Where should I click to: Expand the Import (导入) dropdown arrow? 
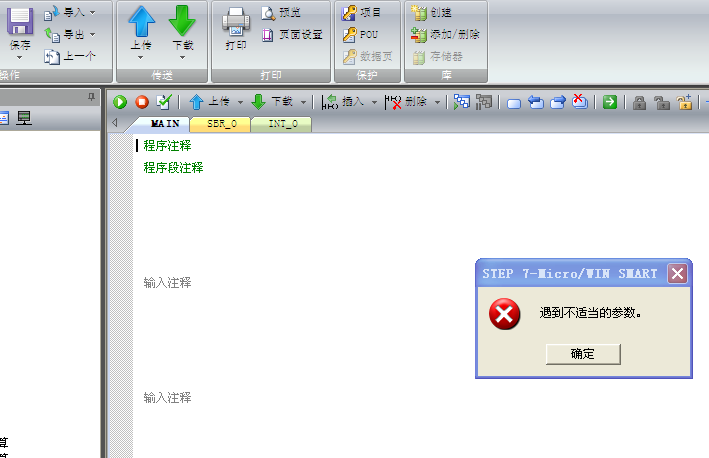click(92, 13)
